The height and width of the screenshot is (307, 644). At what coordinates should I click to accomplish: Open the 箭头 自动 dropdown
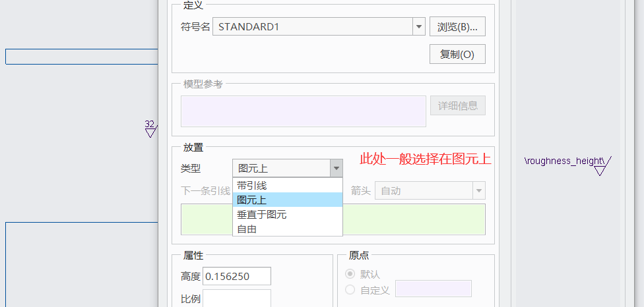[x=430, y=190]
